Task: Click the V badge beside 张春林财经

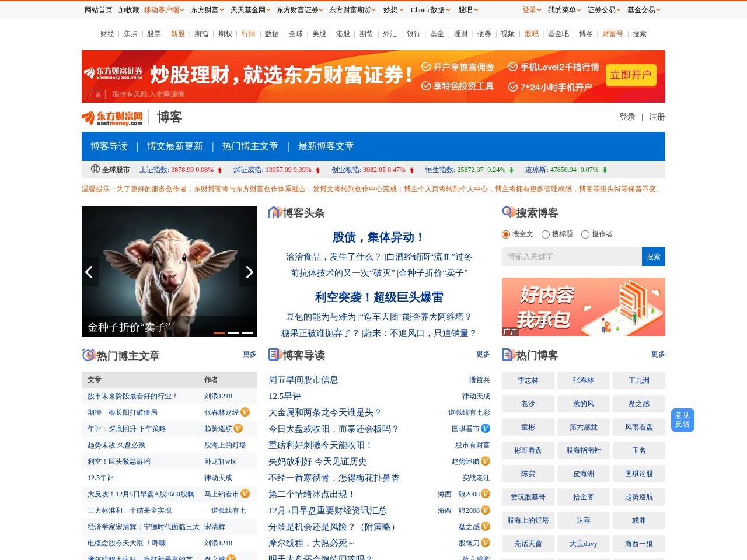Action: (x=246, y=412)
